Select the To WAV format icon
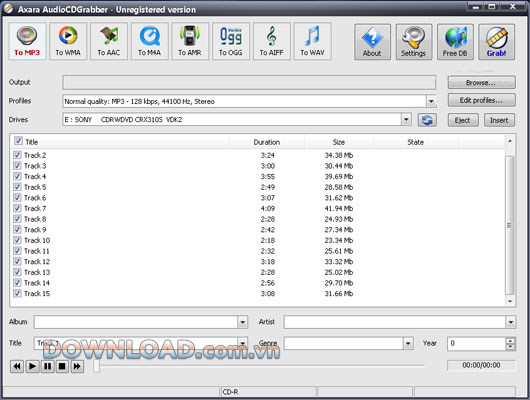Screen dimensions: 530x400 coord(312,41)
